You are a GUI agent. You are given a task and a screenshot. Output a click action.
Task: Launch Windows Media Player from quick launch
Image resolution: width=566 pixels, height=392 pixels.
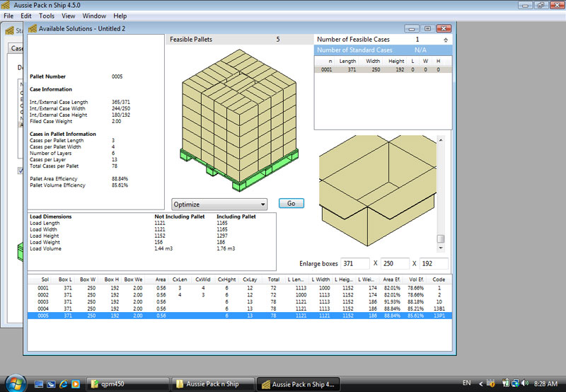coord(76,384)
